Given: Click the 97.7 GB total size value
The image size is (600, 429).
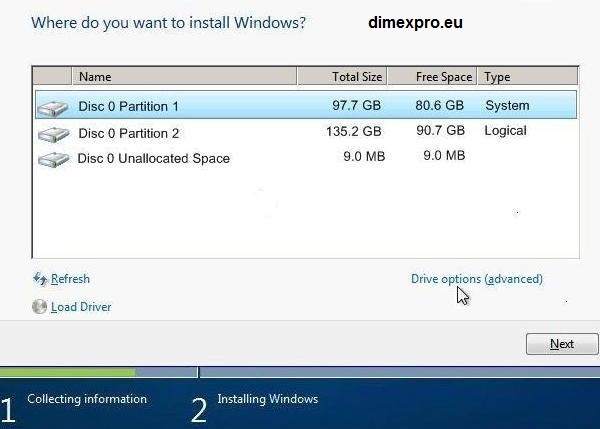Looking at the screenshot, I should coord(356,105).
